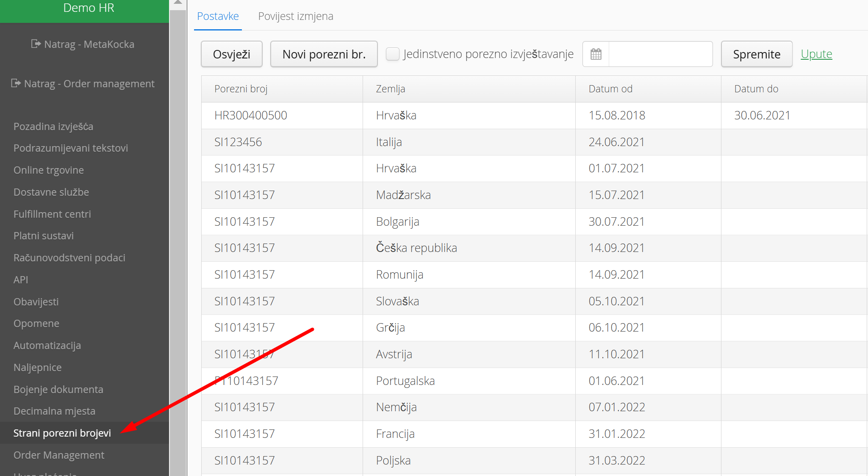Switch to Povijest izmjena tab
868x476 pixels.
click(295, 16)
